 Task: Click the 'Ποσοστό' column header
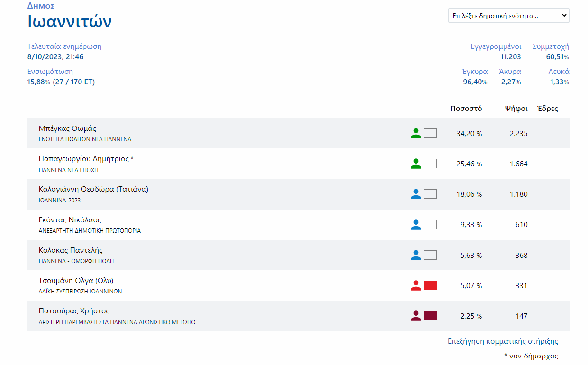coord(466,109)
